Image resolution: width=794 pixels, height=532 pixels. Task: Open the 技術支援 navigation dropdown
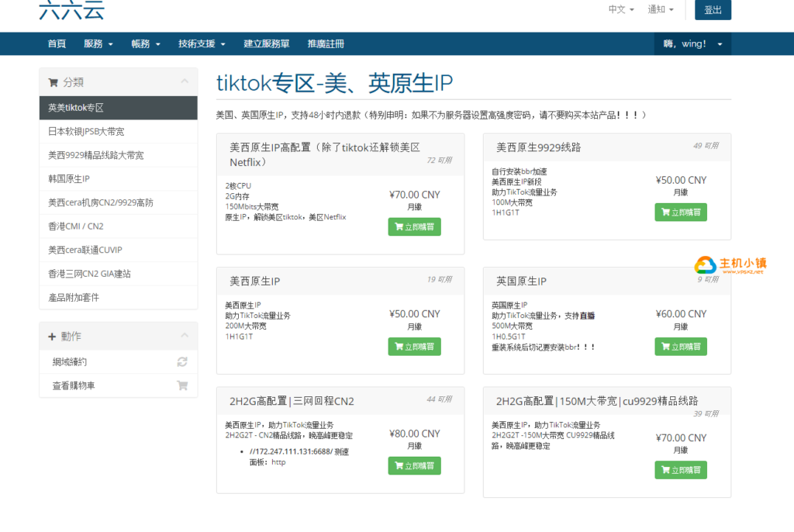202,44
